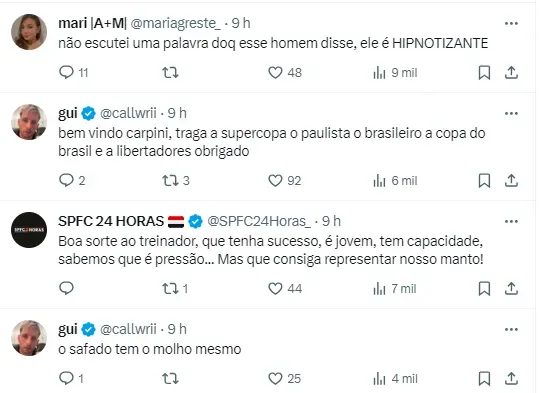The height and width of the screenshot is (393, 543).
Task: Like the tweet with 48 likes
Action: click(285, 73)
